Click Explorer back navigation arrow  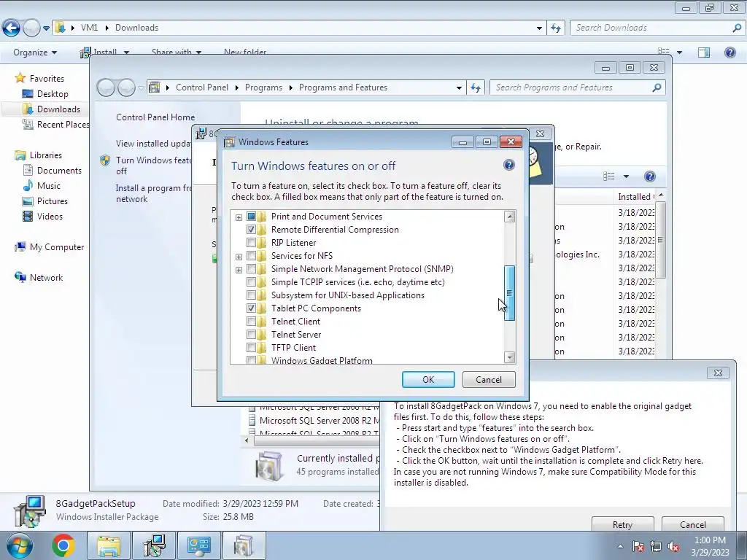coord(11,28)
